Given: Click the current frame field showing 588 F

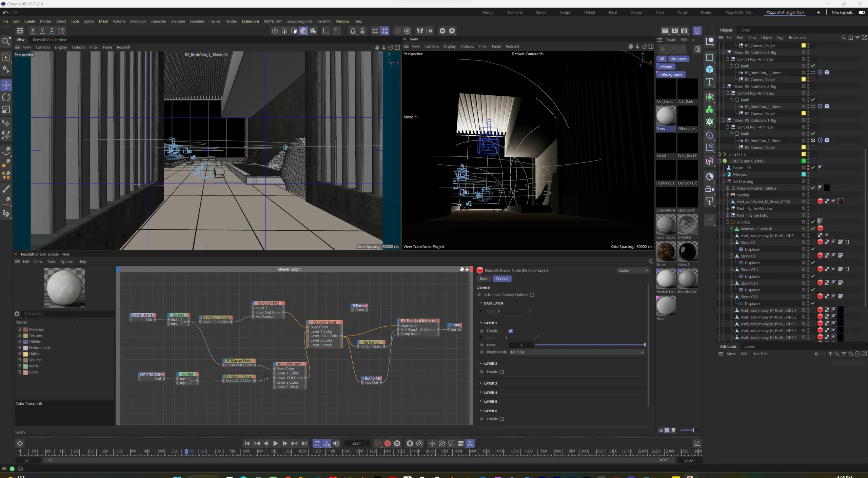Looking at the screenshot, I should click(357, 443).
